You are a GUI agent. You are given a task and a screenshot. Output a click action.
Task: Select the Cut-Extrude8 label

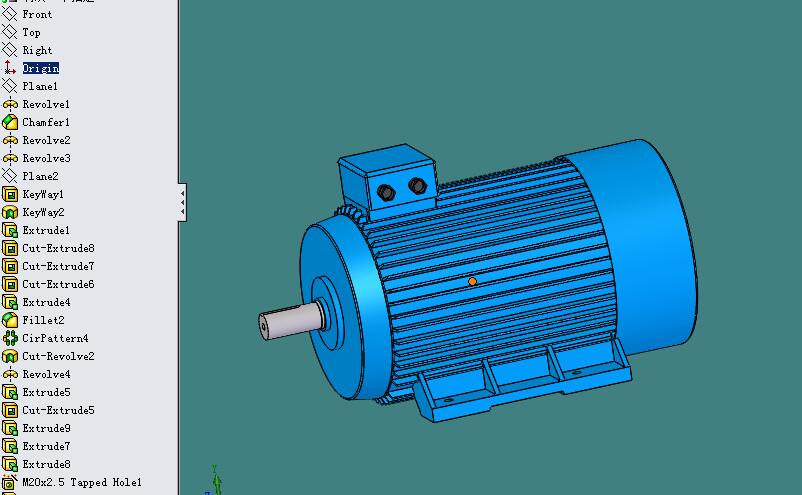pyautogui.click(x=58, y=248)
